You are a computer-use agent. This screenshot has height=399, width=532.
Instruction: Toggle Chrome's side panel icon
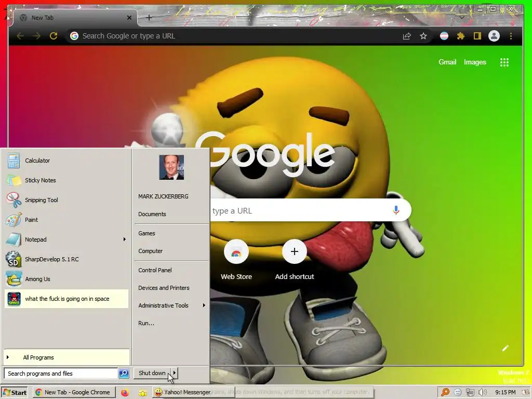pyautogui.click(x=477, y=36)
